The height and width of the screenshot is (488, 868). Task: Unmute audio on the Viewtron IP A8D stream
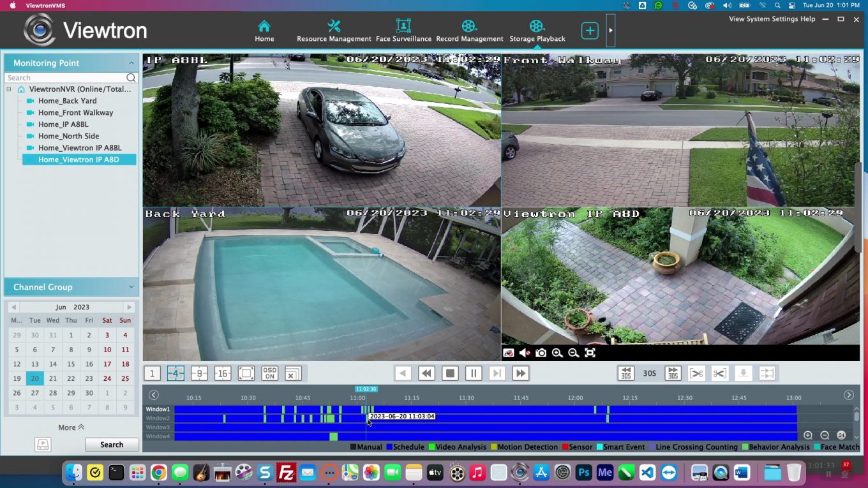click(523, 352)
